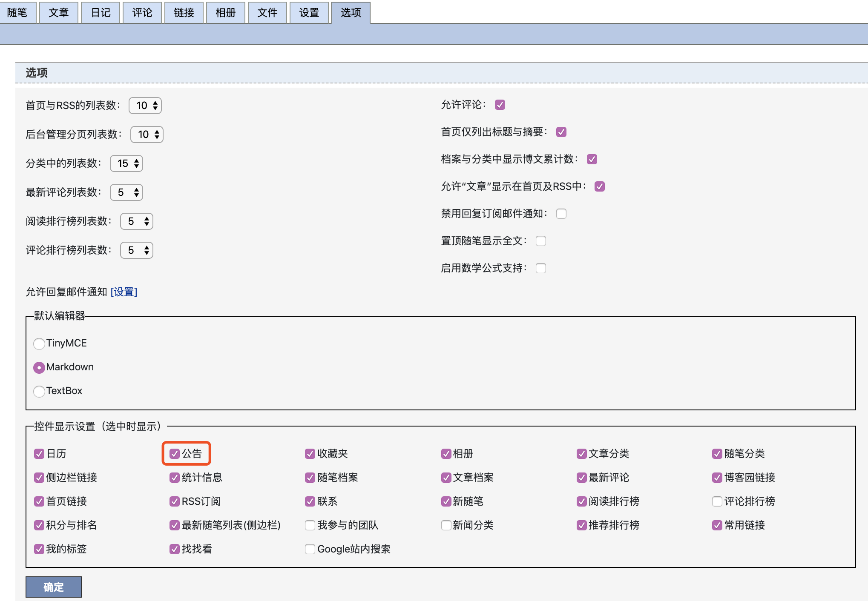Uncheck the 公告 widget checkbox
The image size is (868, 607).
[x=175, y=454]
